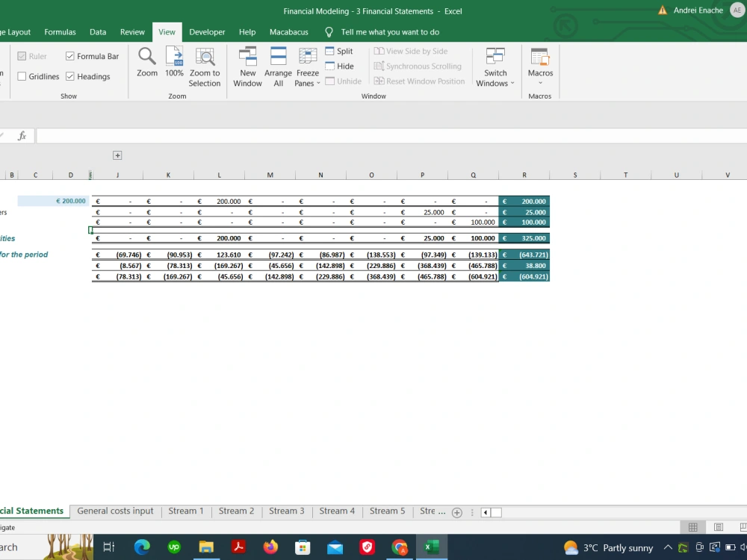Screen dimensions: 747x560
Task: Open the Stream 3 sheet tab
Action: coord(287,511)
